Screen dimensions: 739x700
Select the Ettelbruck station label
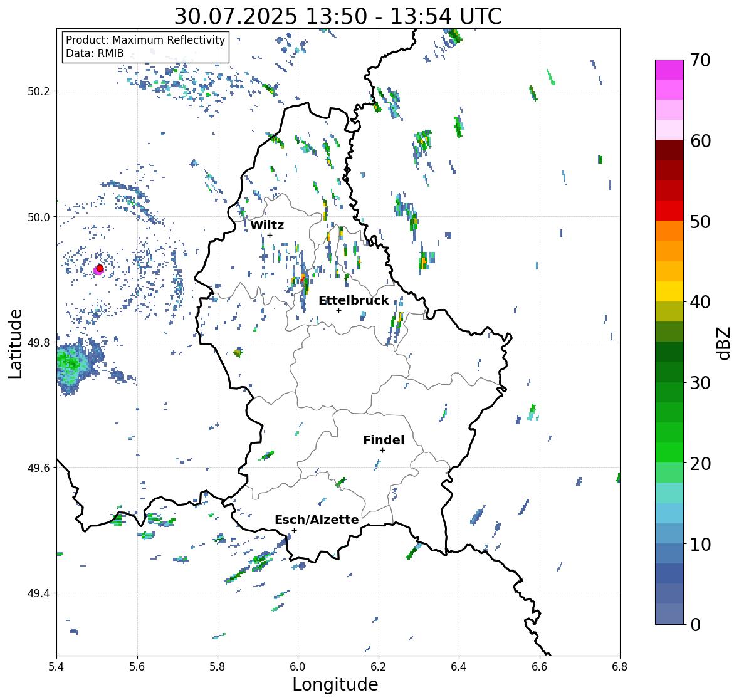354,300
